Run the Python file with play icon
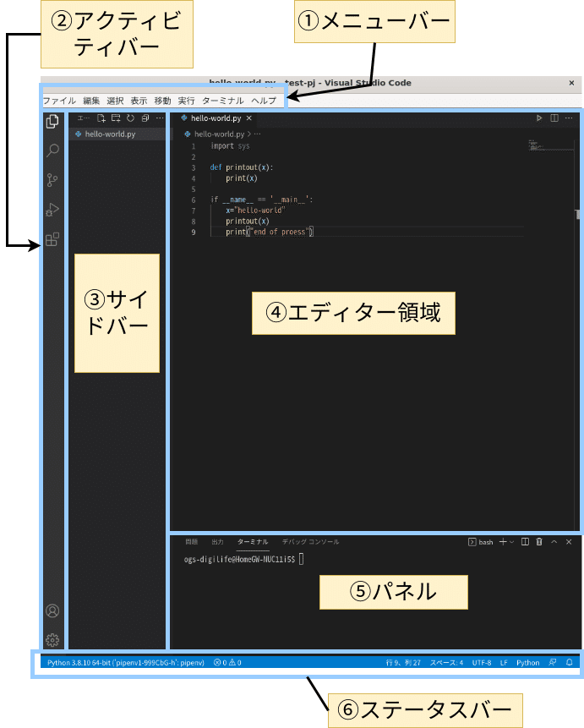584x728 pixels. tap(539, 118)
